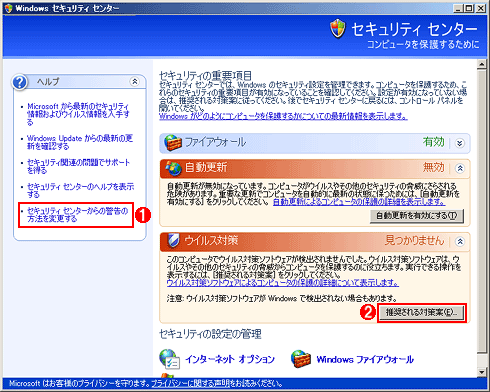Collapse the Virus protection (ウイルス対策) section
Screen dimensions: 490x392
460,241
